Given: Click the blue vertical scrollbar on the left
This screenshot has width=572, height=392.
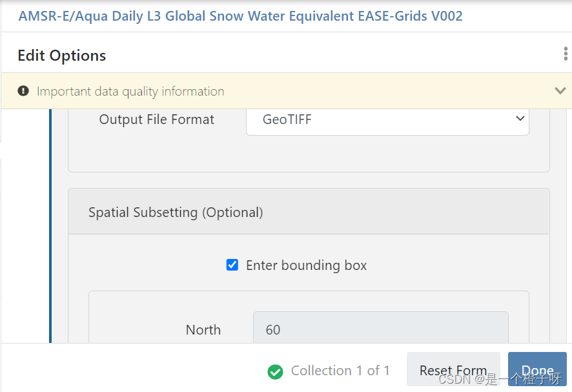Looking at the screenshot, I should tap(51, 226).
